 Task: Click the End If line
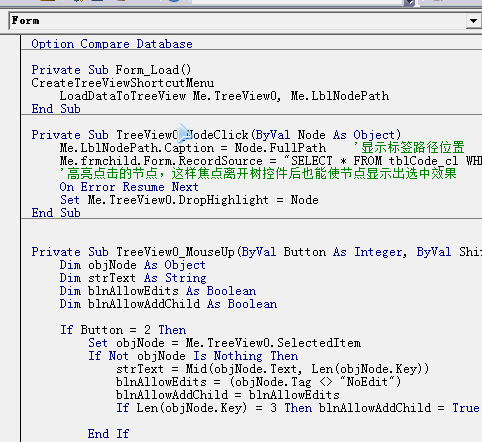(x=108, y=434)
